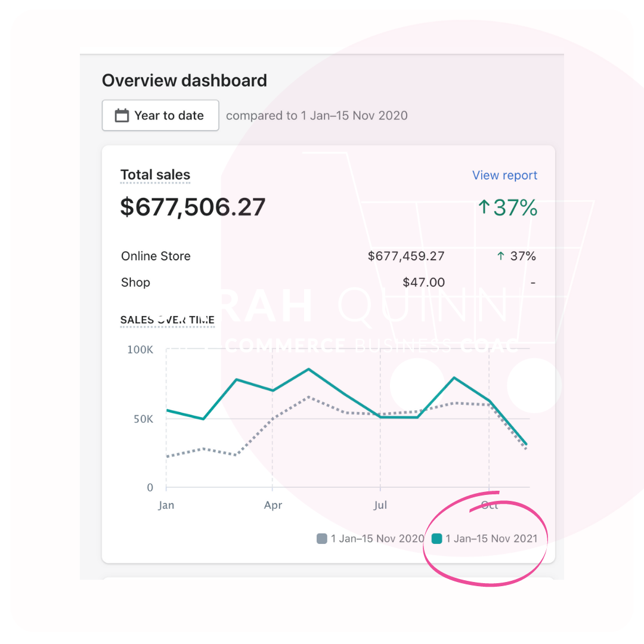Click the teal 2021 legend color swatch
The width and height of the screenshot is (644, 644).
[x=437, y=538]
